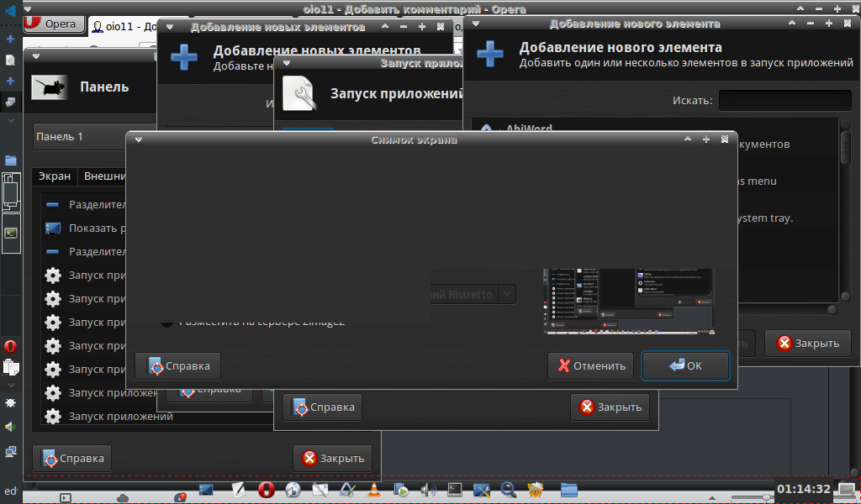This screenshot has width=861, height=504.
Task: Click Справка in the Снимок экрана dialog
Action: (x=178, y=365)
